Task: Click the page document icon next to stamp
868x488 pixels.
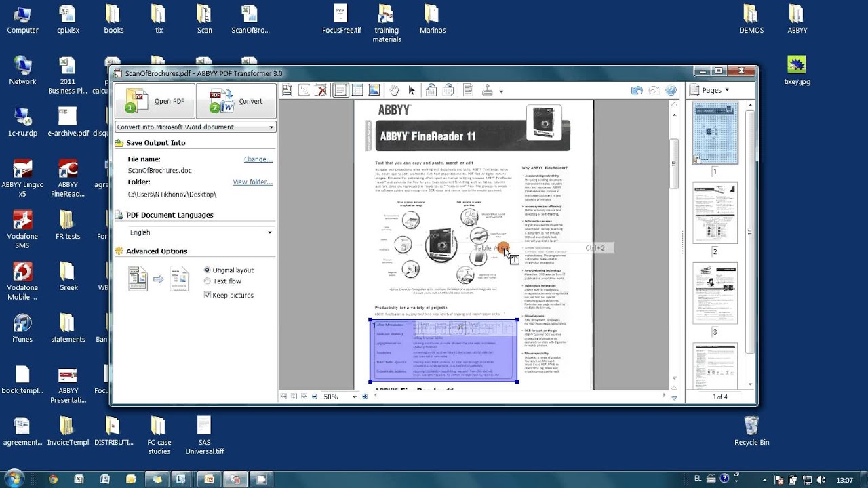Action: [468, 90]
